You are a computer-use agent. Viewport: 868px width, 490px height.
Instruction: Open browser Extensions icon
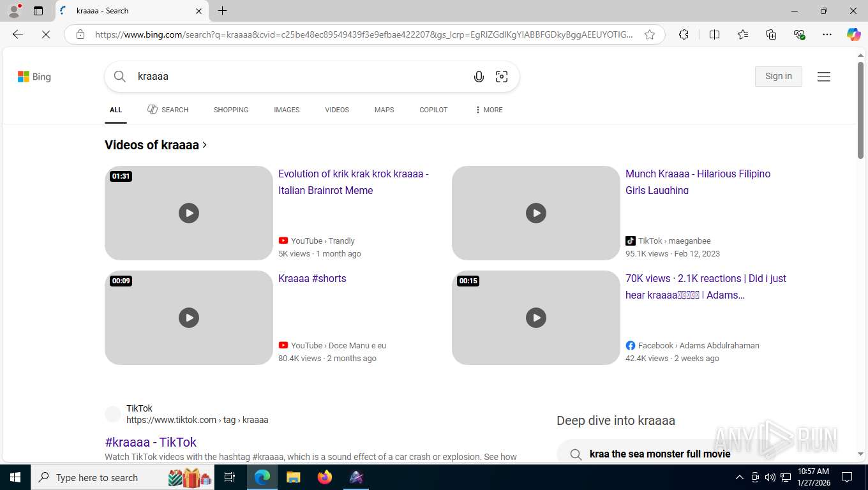tap(684, 34)
